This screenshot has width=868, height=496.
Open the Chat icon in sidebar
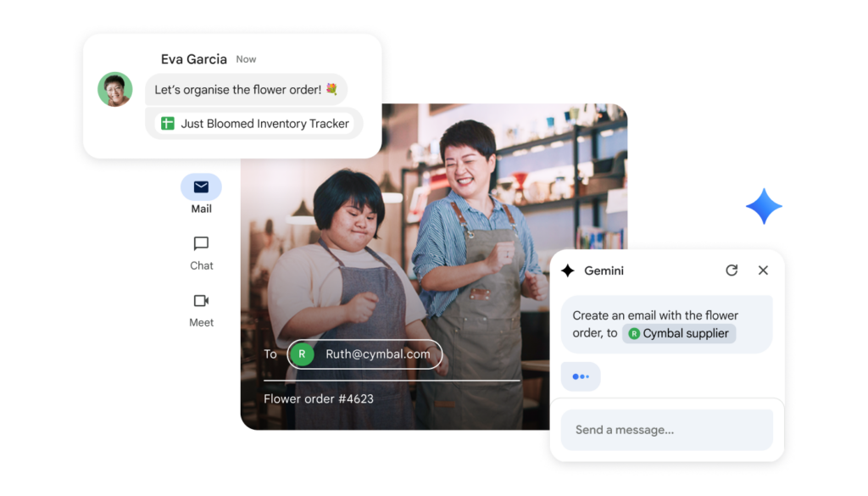201,244
